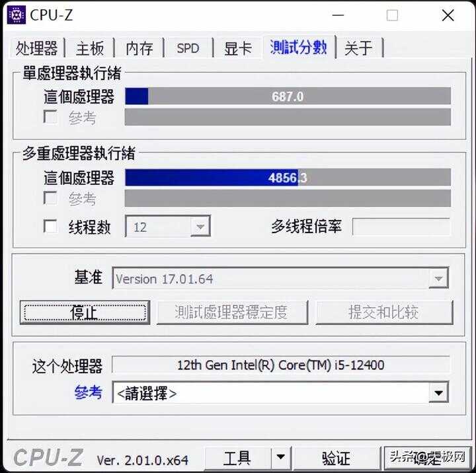Image resolution: width=476 pixels, height=473 pixels.
Task: Open the 内存 tab
Action: (x=139, y=48)
